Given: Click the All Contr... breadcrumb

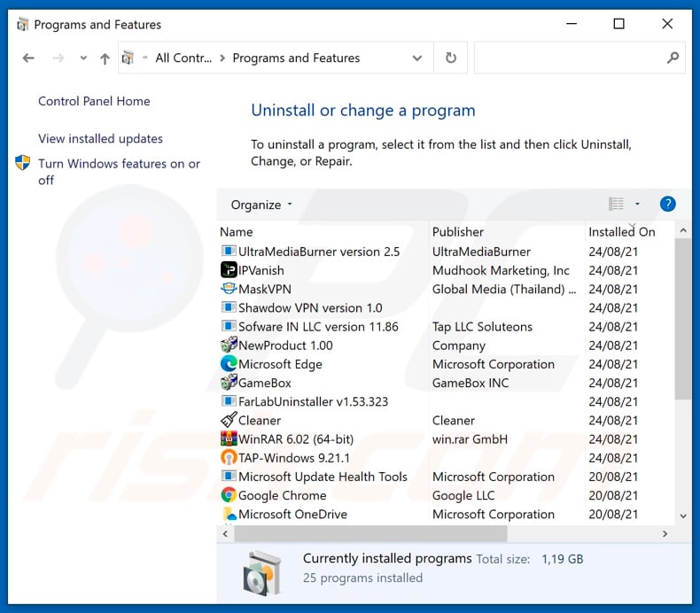Looking at the screenshot, I should click(183, 58).
